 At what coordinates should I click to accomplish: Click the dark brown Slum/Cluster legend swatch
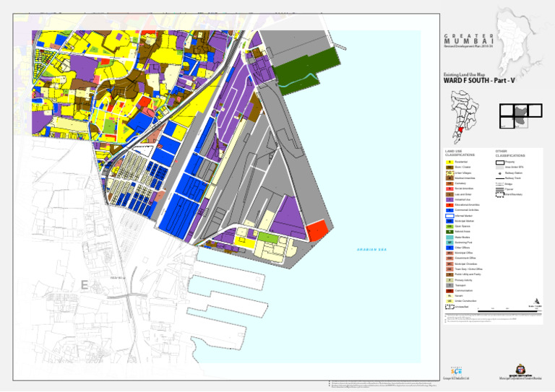pyautogui.click(x=449, y=167)
